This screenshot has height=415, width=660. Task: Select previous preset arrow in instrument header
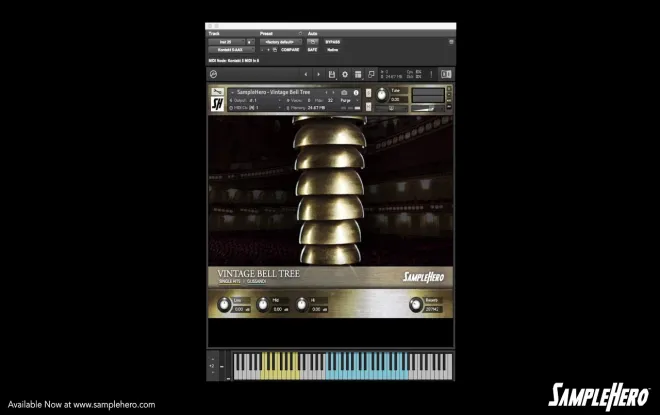tap(326, 93)
